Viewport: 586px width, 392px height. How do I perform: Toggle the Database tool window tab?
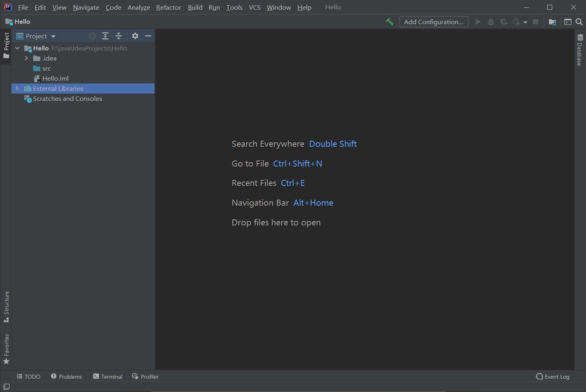(580, 50)
